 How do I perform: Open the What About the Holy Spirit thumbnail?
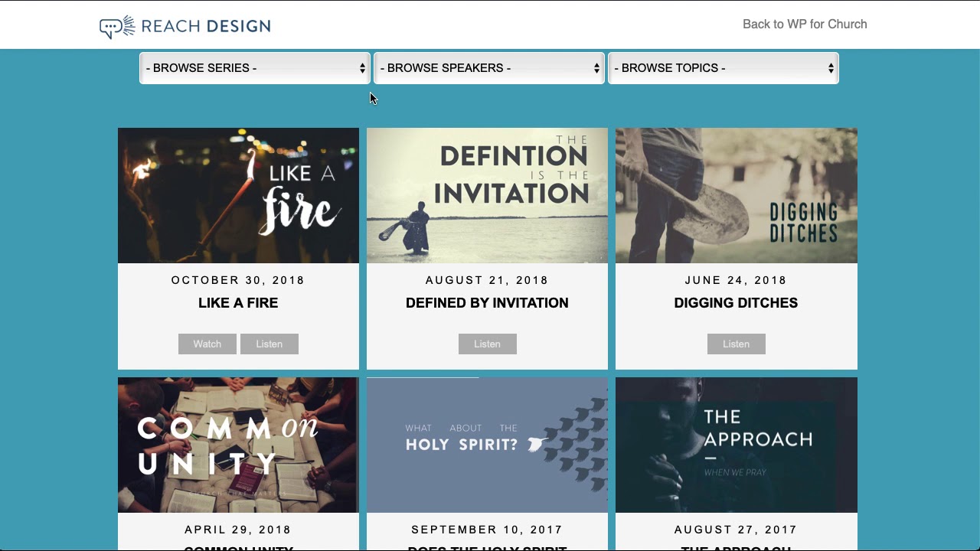pyautogui.click(x=487, y=445)
